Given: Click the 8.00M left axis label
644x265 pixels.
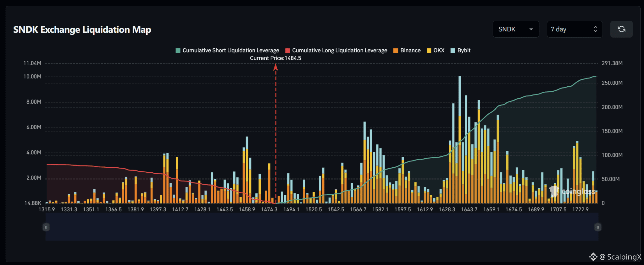Looking at the screenshot, I should point(34,102).
